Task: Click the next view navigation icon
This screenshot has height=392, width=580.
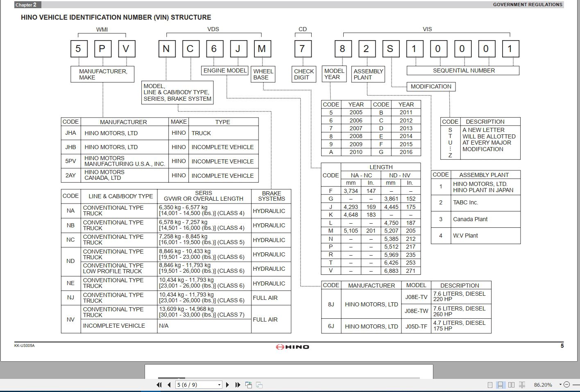Action: click(259, 385)
